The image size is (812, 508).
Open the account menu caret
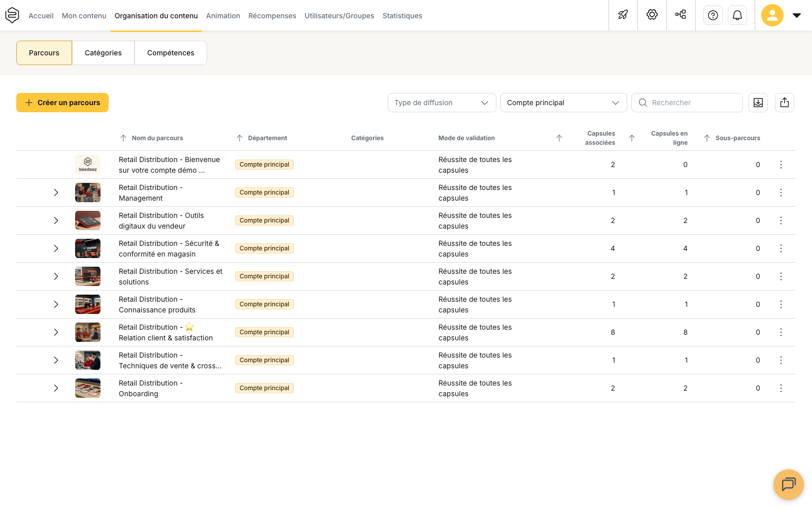[797, 15]
